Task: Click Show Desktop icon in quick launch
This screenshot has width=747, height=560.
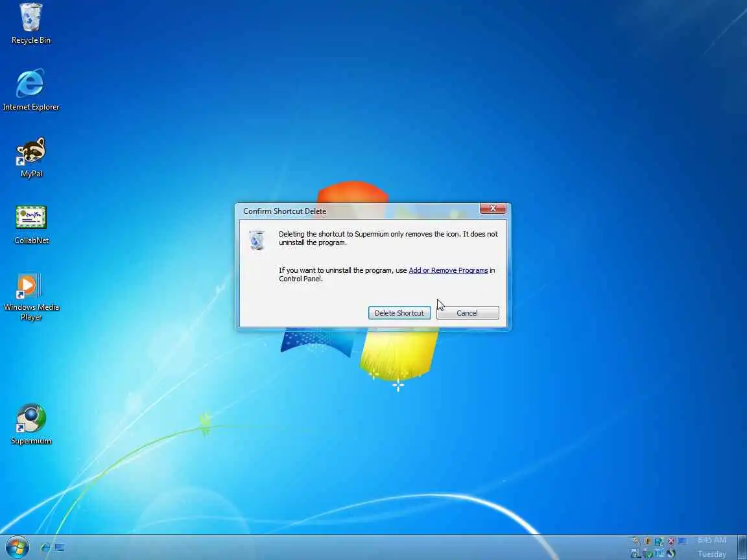Action: tap(60, 548)
